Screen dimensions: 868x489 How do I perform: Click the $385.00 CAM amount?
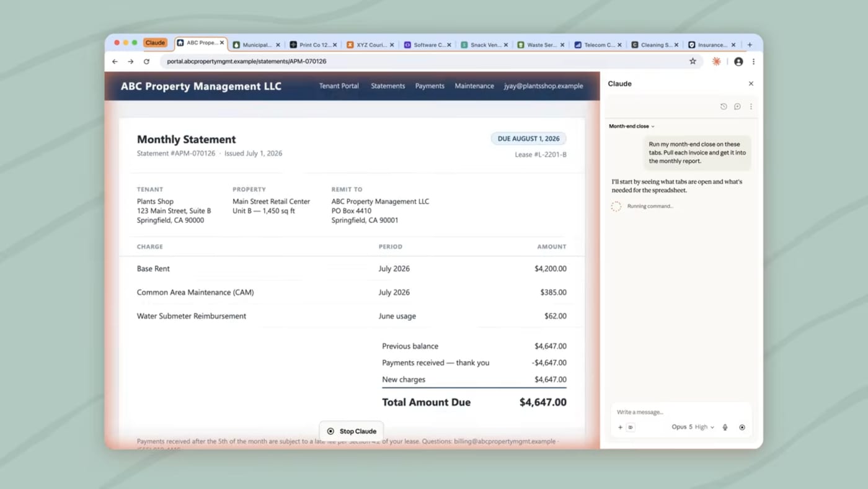[x=553, y=292]
